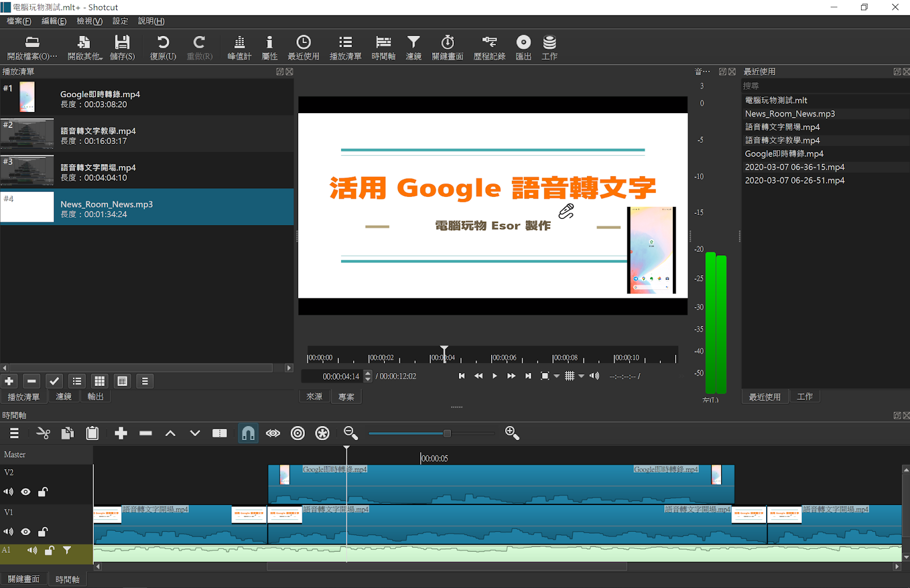The height and width of the screenshot is (588, 910).
Task: Paste clip using clipboard icon
Action: (x=92, y=433)
